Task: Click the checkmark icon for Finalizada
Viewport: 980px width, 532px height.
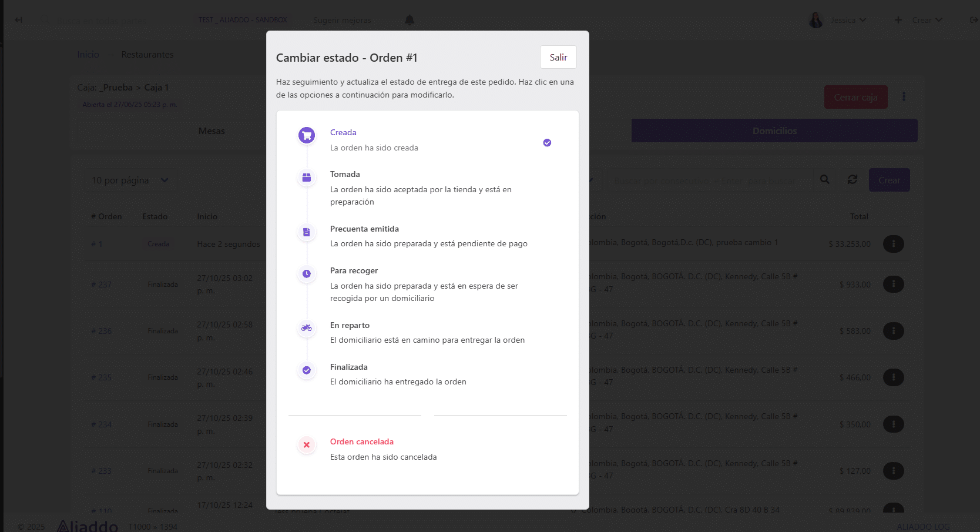Action: tap(306, 370)
